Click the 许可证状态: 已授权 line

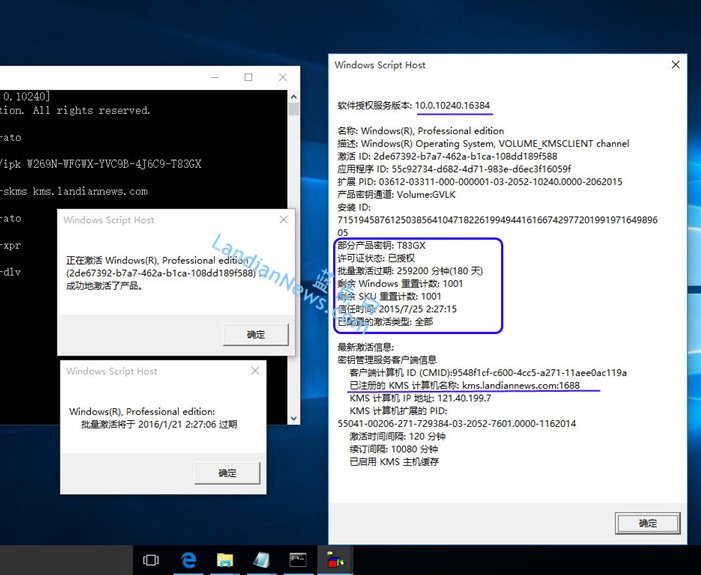(x=376, y=258)
